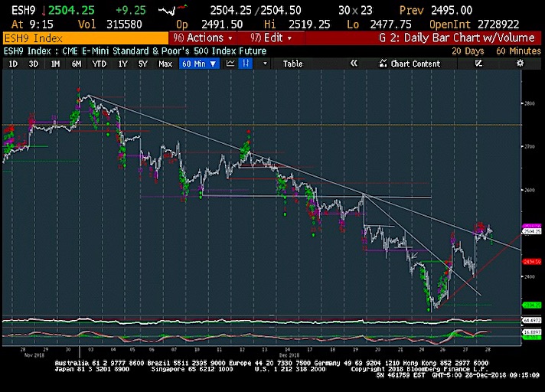Click the 16.8897 indicator value tag
Image resolution: width=545 pixels, height=392 pixels.
coord(532,332)
